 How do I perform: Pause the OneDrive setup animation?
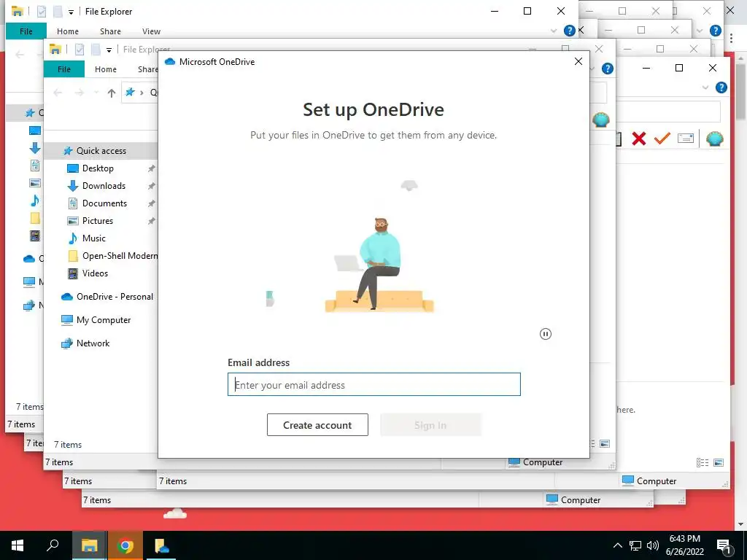546,334
